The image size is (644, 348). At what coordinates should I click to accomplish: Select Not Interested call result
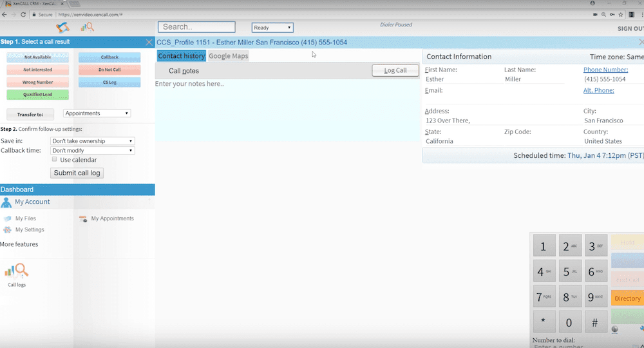tap(38, 70)
